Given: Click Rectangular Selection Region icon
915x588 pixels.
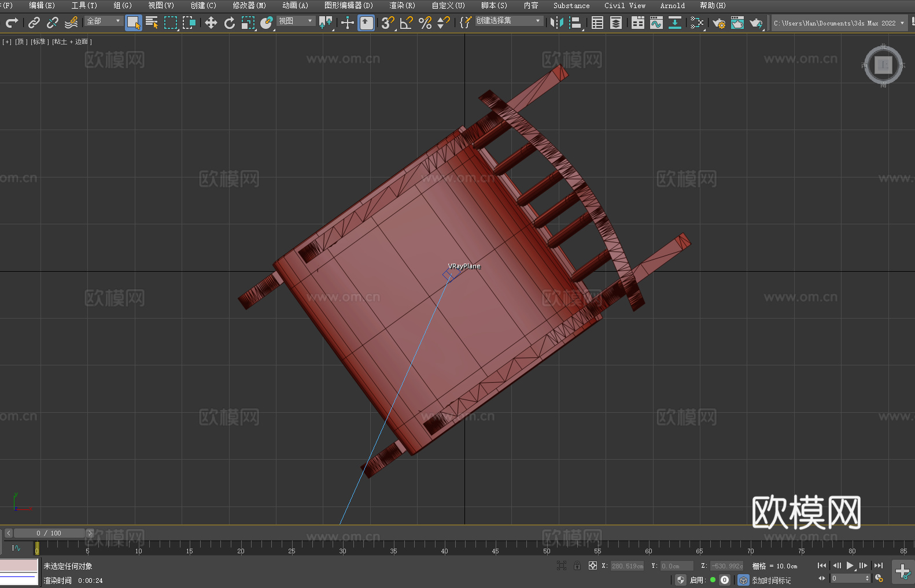Looking at the screenshot, I should tap(171, 23).
